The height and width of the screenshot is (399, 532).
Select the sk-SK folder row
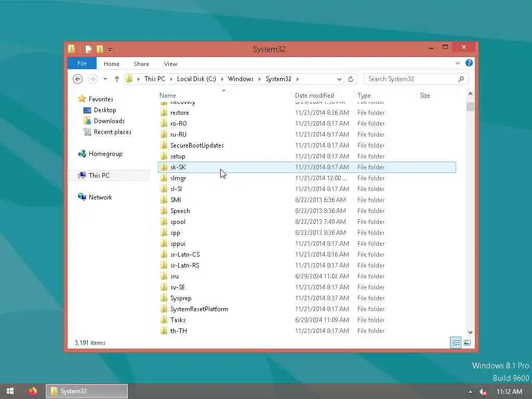click(307, 167)
